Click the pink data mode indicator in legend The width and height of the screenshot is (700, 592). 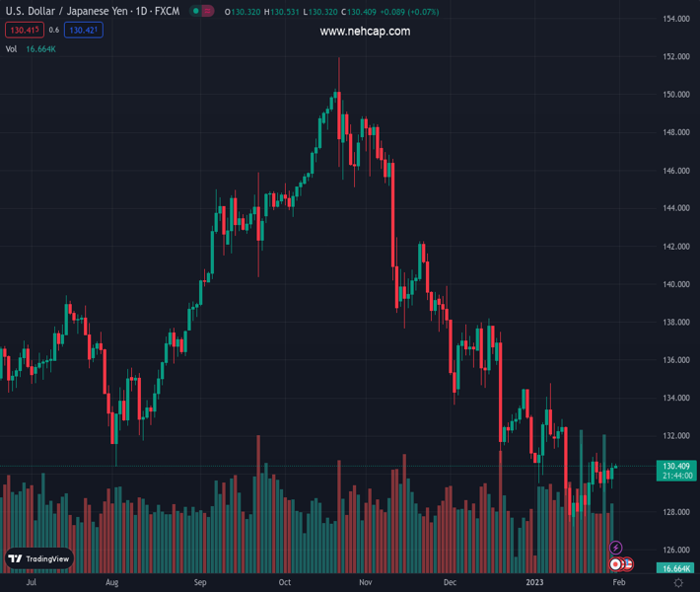209,12
